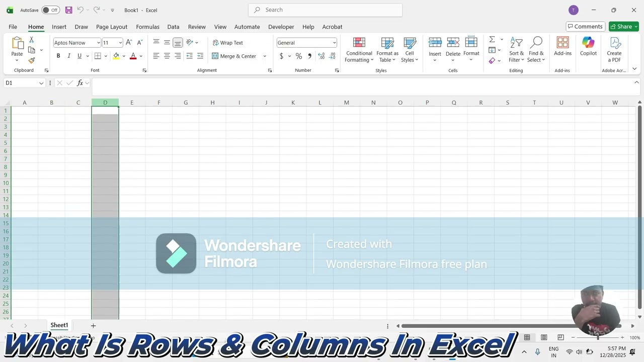Click the AutoSum sigma icon
This screenshot has height=362, width=644.
[492, 39]
